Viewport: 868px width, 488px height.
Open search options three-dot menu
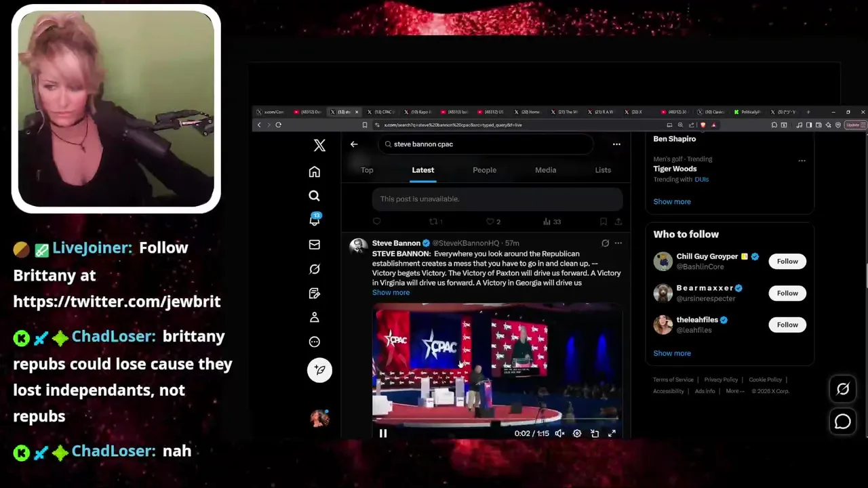(x=616, y=144)
